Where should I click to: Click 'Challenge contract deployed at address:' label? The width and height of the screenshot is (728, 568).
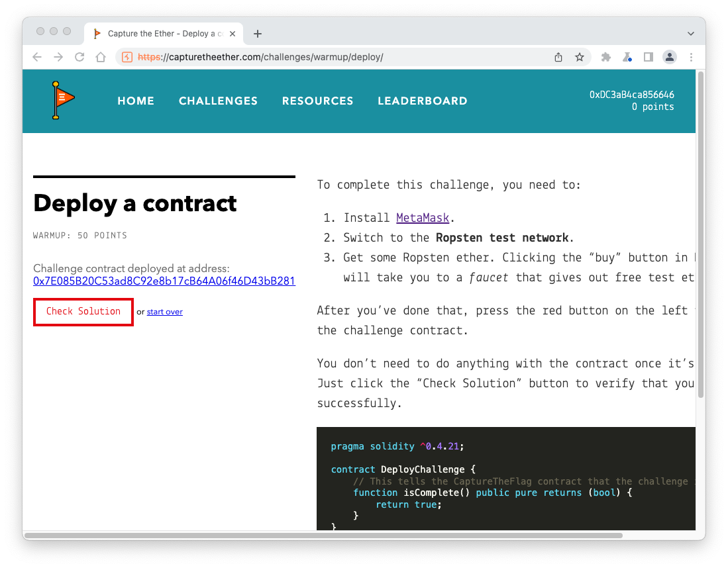click(131, 268)
